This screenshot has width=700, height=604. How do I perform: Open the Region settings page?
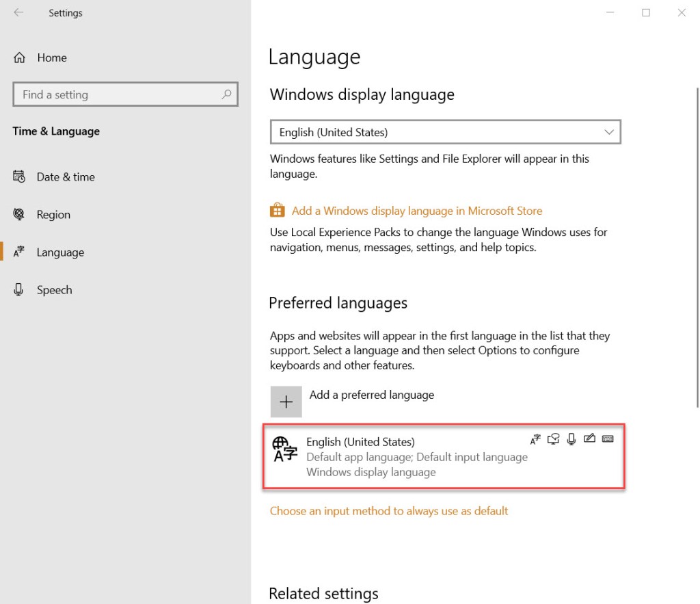click(x=53, y=215)
